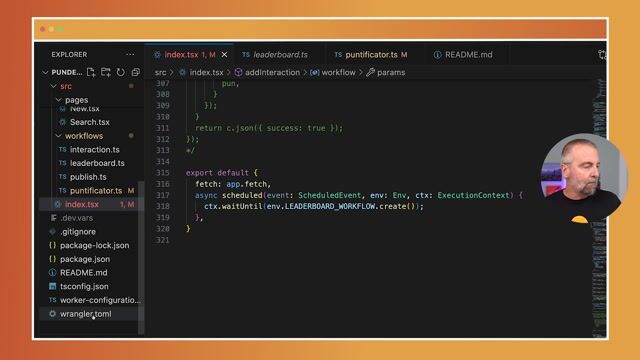The image size is (640, 360).
Task: Click the workflow breadcrumb segment
Action: pyautogui.click(x=338, y=72)
